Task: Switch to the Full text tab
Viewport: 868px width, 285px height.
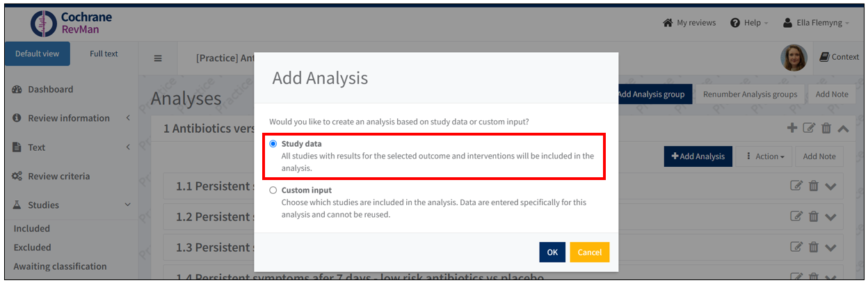Action: coord(104,54)
